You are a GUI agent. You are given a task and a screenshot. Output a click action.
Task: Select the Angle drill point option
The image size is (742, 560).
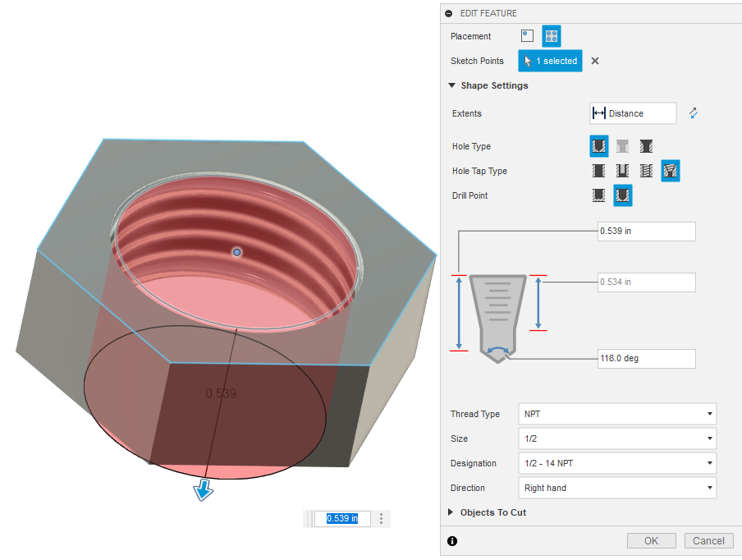click(622, 195)
